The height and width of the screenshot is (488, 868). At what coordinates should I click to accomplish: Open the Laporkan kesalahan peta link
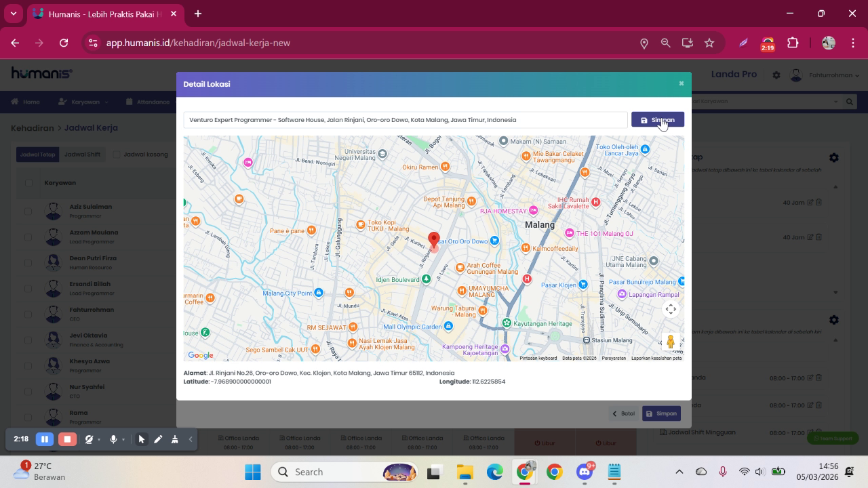[656, 358]
